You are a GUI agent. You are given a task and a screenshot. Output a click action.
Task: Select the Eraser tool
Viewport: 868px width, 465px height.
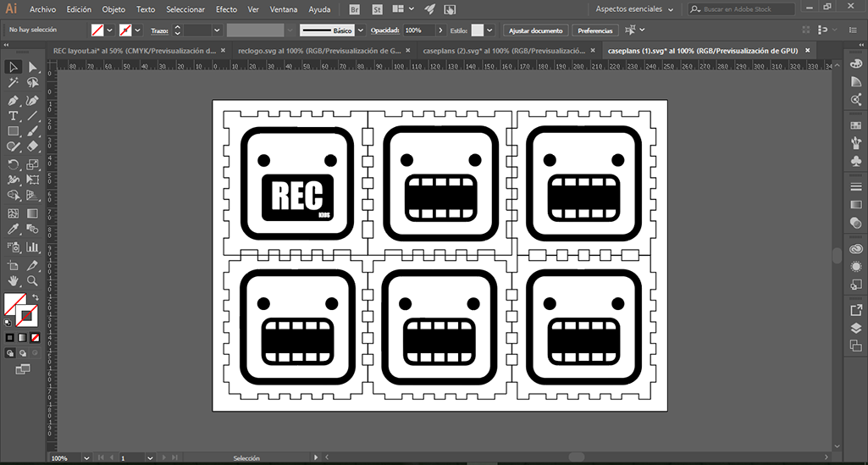point(33,147)
